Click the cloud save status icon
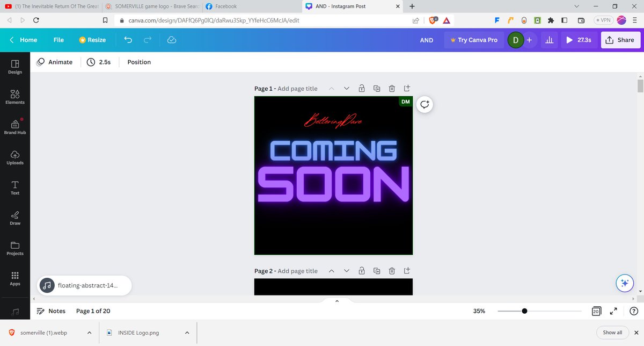This screenshot has width=644, height=346. (x=172, y=40)
